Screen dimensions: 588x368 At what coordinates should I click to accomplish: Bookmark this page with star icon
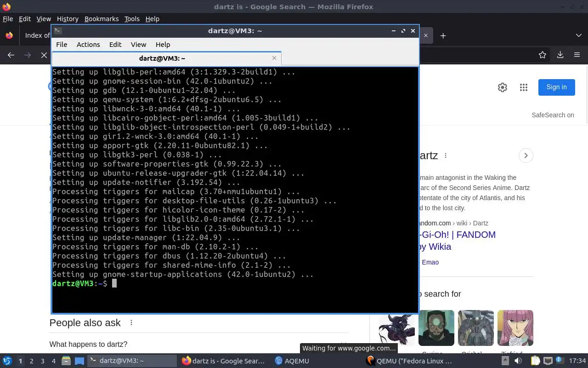543,55
